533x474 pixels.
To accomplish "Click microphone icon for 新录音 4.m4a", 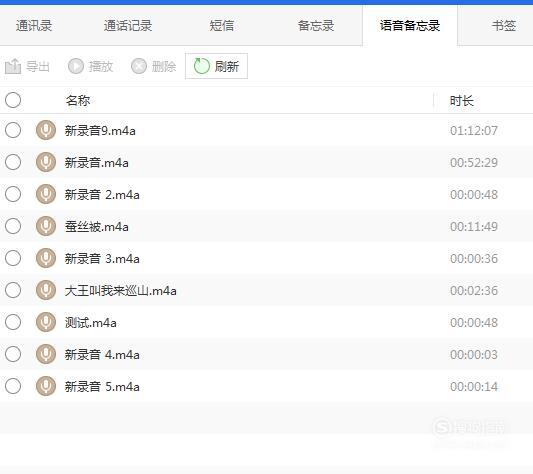I will click(x=46, y=354).
